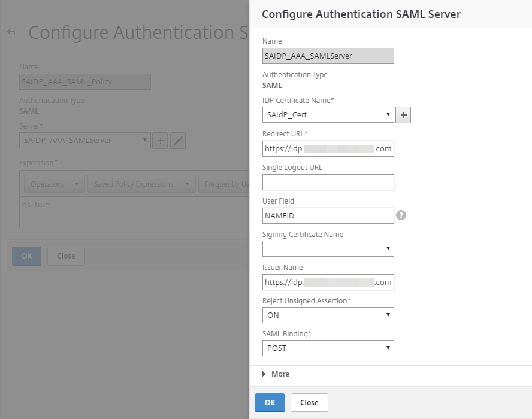Click the User Field help question mark icon

tap(401, 215)
